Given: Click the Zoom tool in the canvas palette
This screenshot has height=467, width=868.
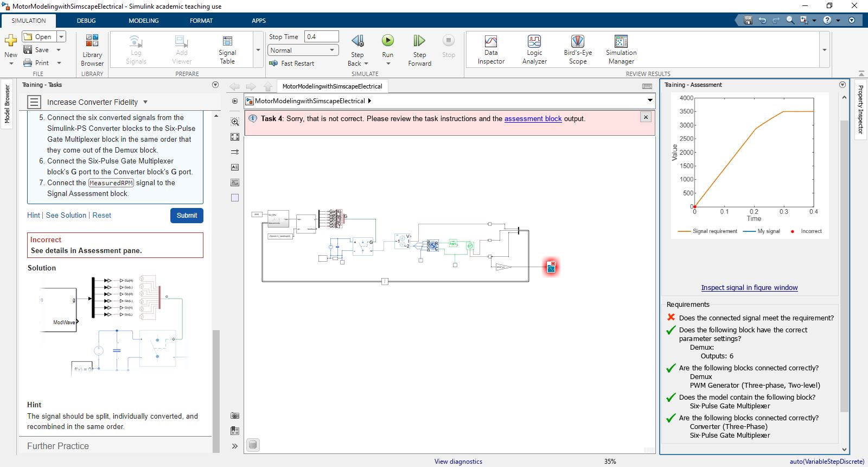Looking at the screenshot, I should coord(235,122).
